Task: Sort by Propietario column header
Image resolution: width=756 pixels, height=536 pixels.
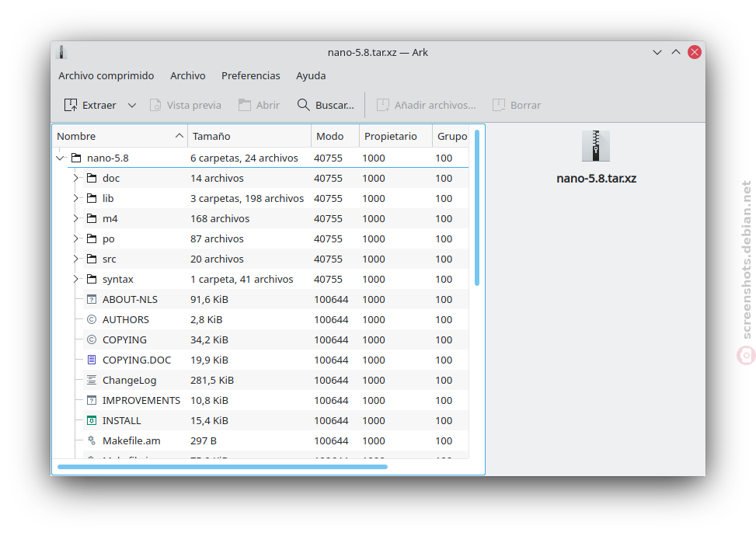Action: tap(395, 137)
